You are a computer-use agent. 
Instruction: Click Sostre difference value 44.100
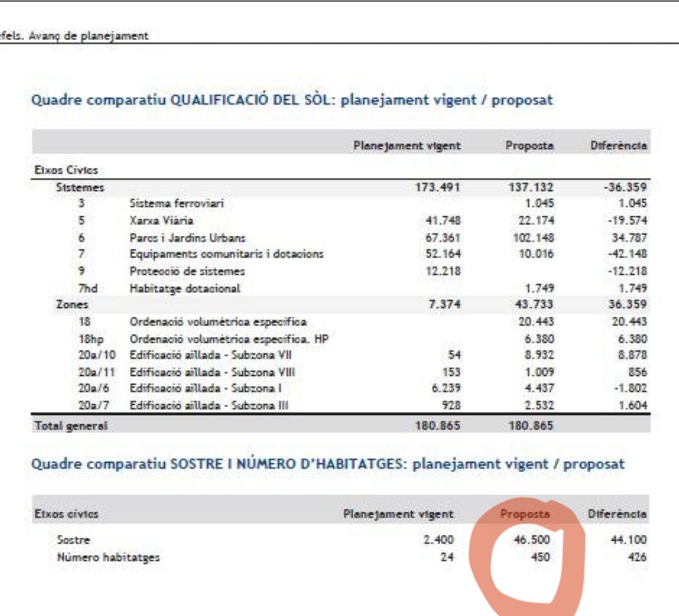629,540
